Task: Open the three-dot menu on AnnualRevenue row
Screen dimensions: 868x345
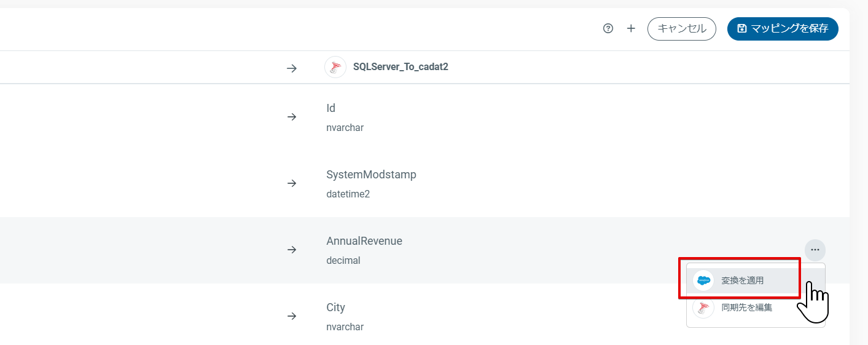Action: tap(815, 250)
